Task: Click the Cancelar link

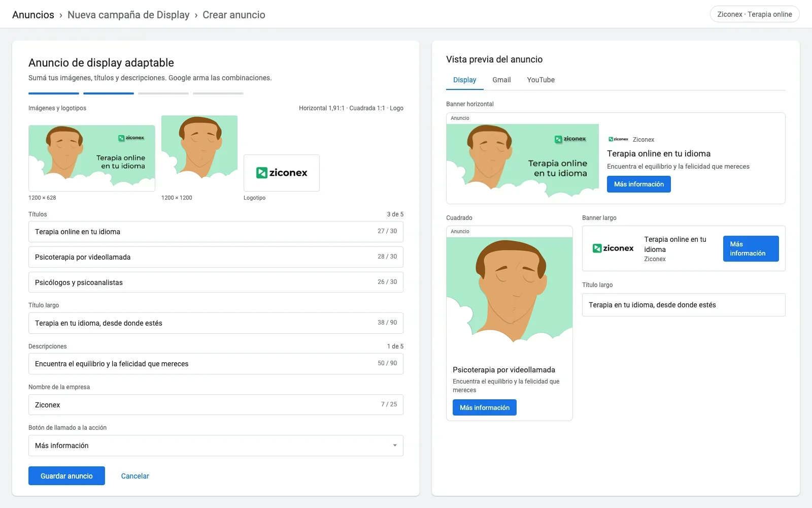Action: pos(135,476)
